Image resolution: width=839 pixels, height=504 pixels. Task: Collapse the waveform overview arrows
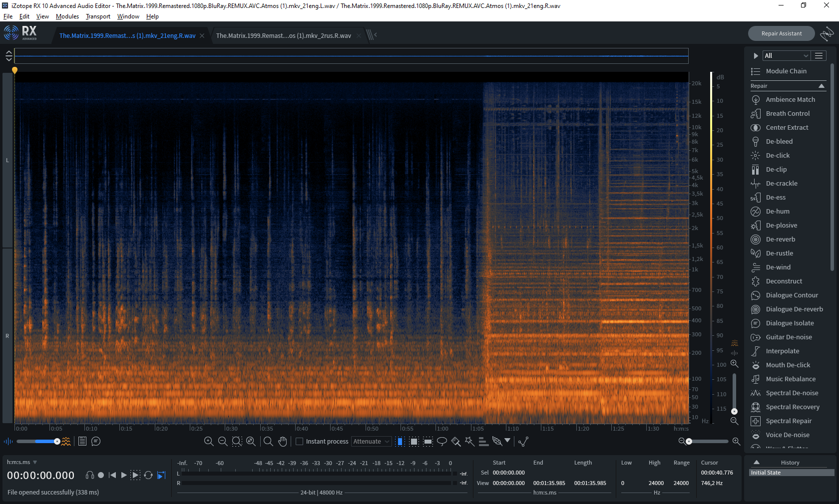8,55
